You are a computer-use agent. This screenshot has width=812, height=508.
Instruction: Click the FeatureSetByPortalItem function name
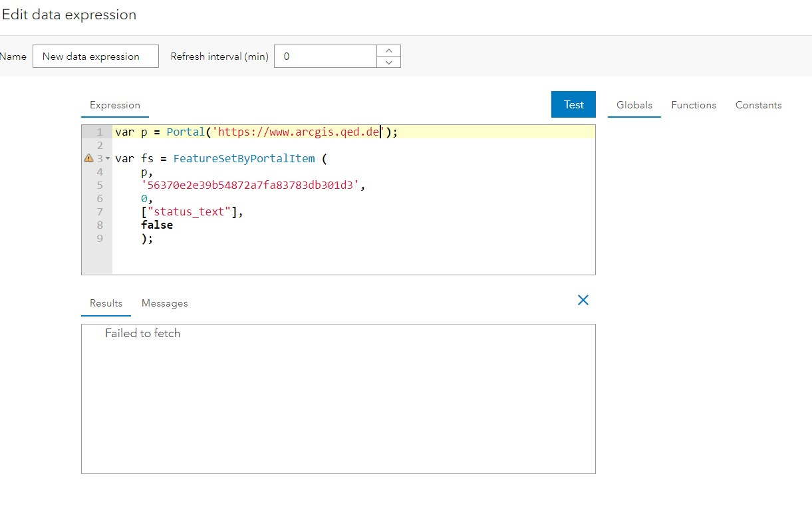(244, 158)
